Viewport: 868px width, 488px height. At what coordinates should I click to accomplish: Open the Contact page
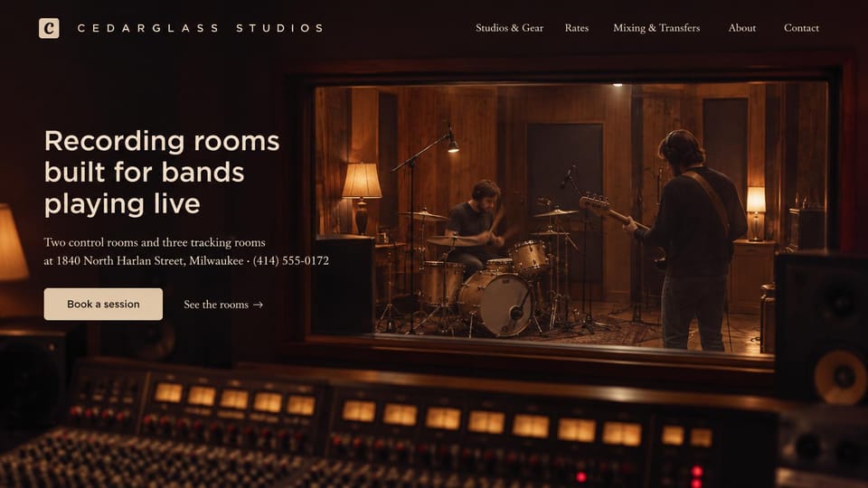pyautogui.click(x=801, y=28)
